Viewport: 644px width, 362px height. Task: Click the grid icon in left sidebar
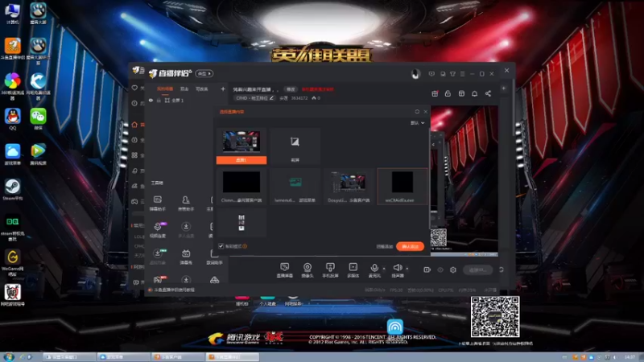tap(134, 155)
